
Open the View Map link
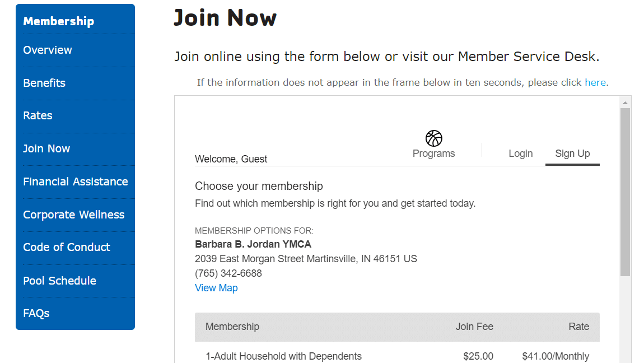(x=217, y=288)
